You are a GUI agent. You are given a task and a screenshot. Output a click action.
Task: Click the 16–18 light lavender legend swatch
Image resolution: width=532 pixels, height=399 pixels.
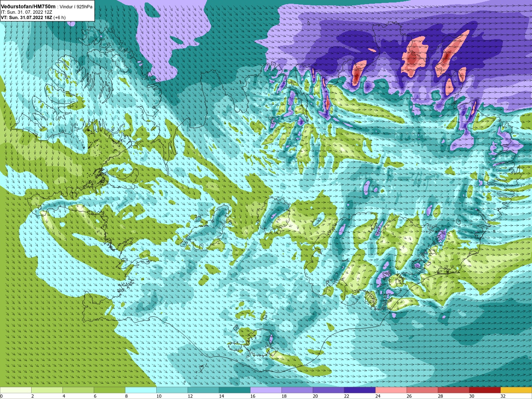(x=266, y=390)
